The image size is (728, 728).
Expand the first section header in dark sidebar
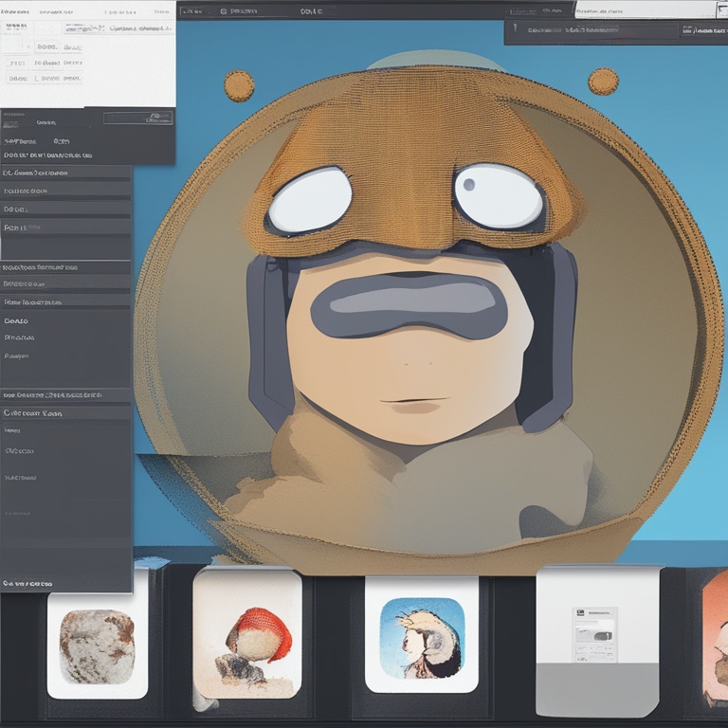coord(66,173)
